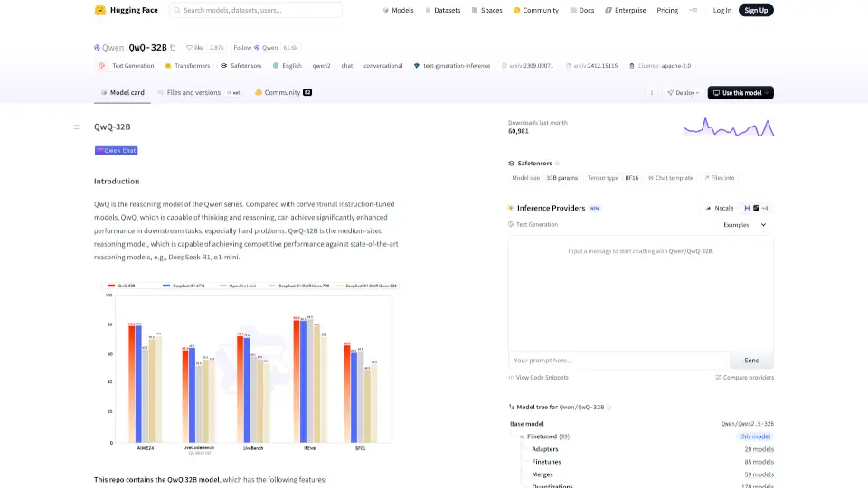Open the table of contents icon
This screenshot has height=488, width=868.
point(77,127)
